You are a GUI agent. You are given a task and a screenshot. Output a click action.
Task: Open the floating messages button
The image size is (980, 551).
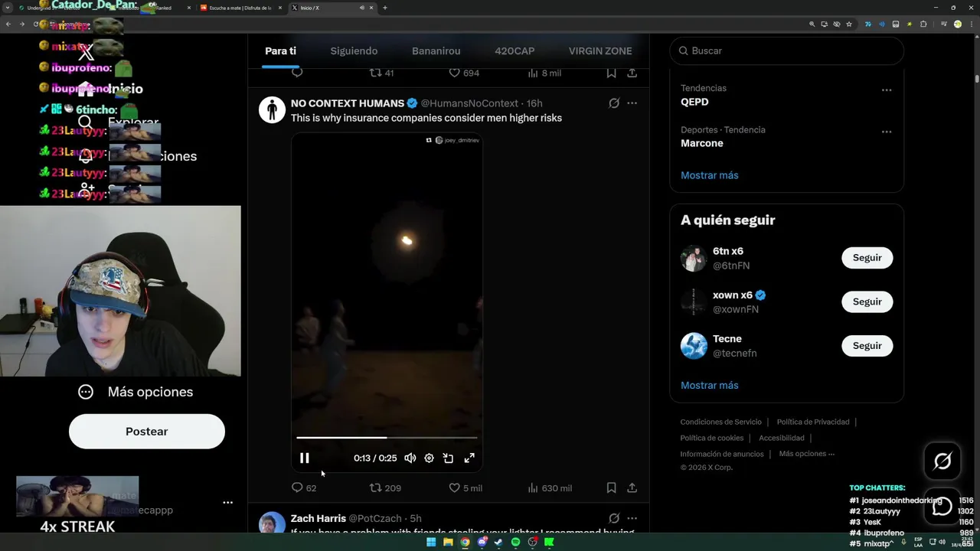(942, 507)
